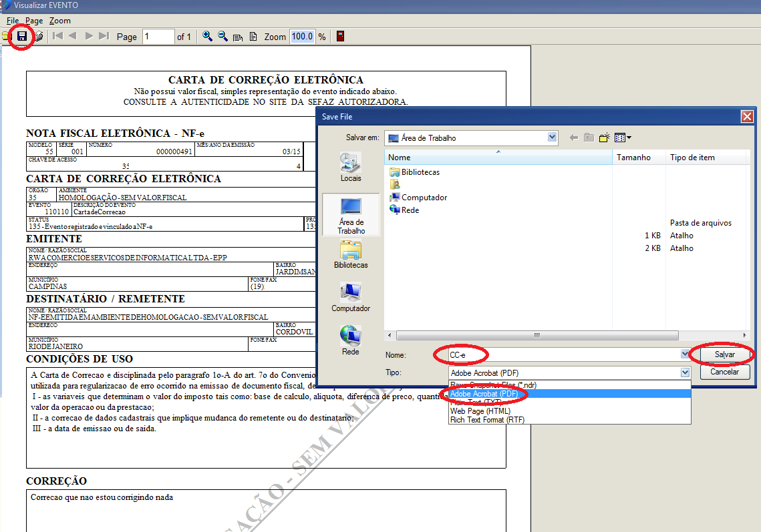The width and height of the screenshot is (761, 532).
Task: Select Computador in the places sidebar
Action: 350,298
